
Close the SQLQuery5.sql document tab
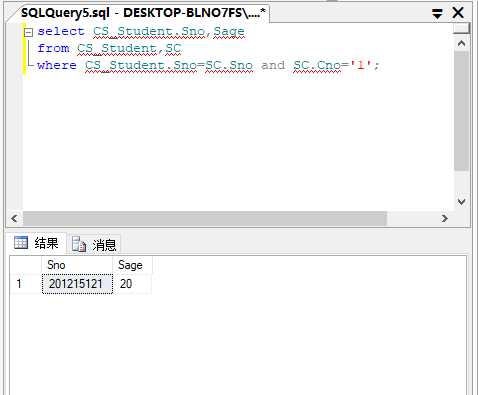tap(458, 13)
